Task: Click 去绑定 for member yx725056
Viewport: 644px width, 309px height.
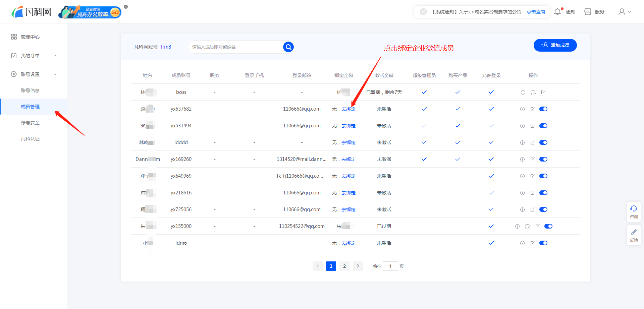Action: 348,209
